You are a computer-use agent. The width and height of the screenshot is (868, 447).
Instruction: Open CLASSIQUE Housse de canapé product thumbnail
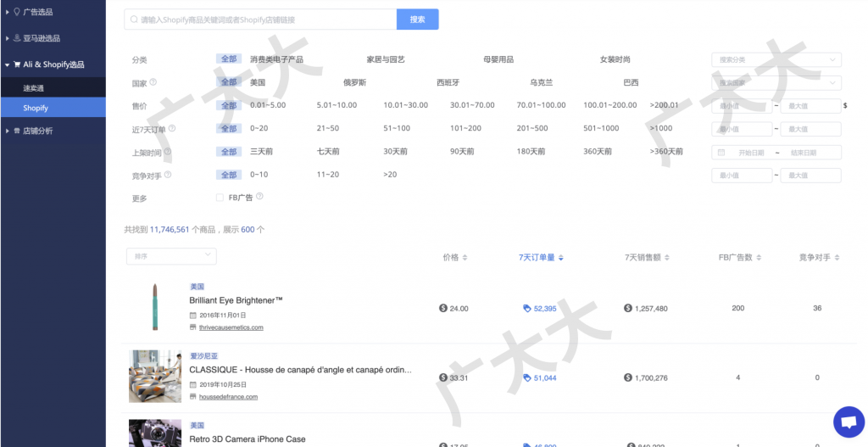155,376
